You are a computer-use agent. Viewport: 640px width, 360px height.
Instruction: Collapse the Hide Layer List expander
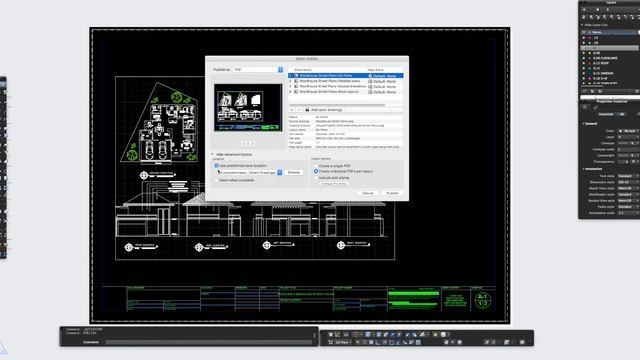(582, 25)
